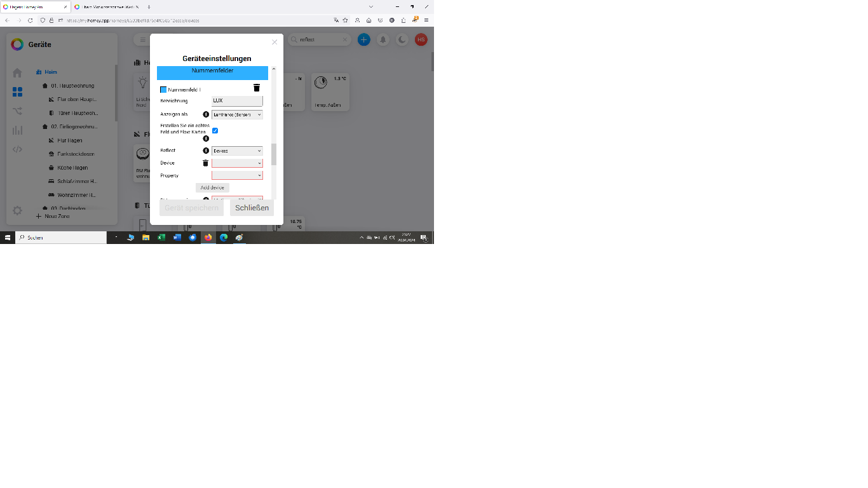Go back in Firefox navigation
Image resolution: width=868 pixels, height=488 pixels.
(x=7, y=20)
